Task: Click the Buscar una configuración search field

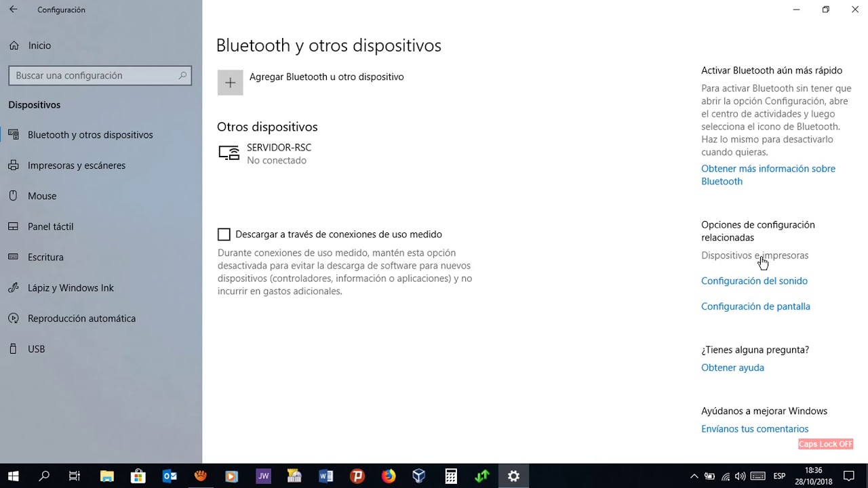Action: tap(100, 75)
